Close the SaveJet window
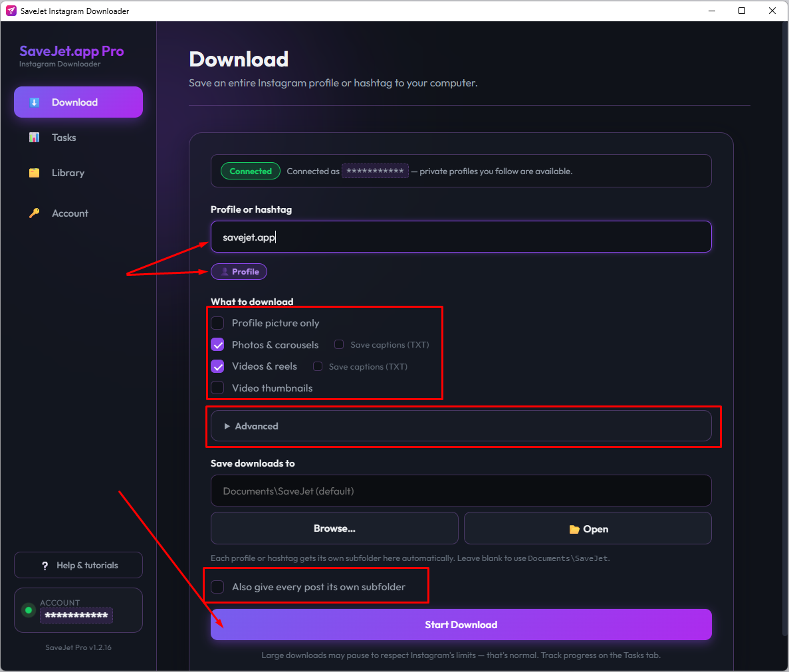 (772, 11)
